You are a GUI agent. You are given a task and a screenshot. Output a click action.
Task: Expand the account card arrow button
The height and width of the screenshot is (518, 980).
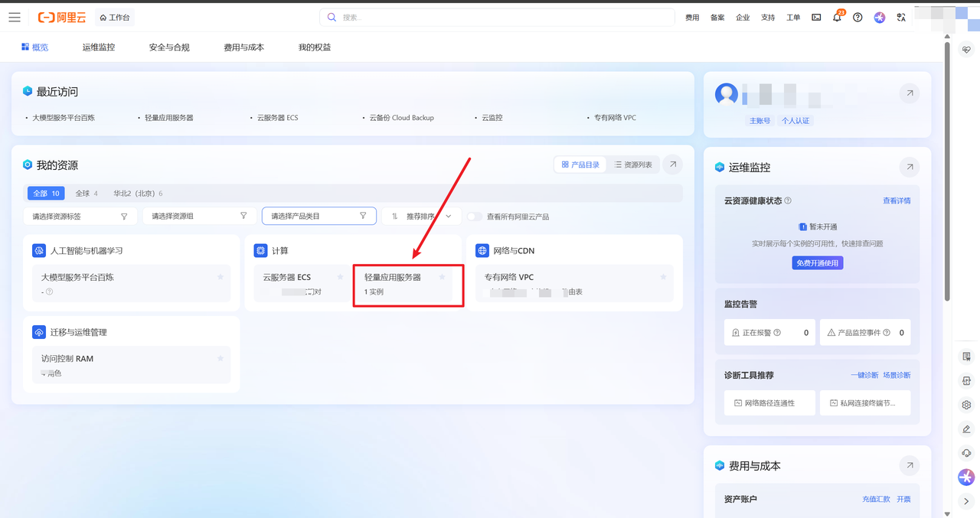[910, 93]
